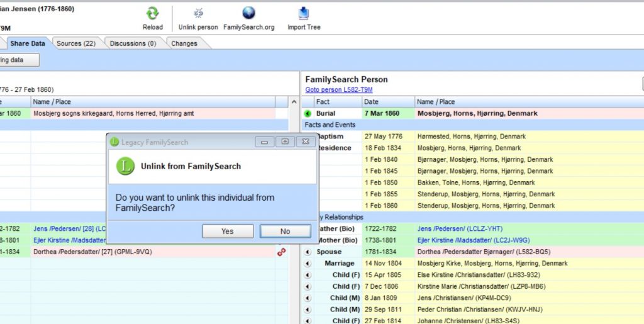Open the Sources (22) tab
The width and height of the screenshot is (644, 324).
pyautogui.click(x=76, y=43)
